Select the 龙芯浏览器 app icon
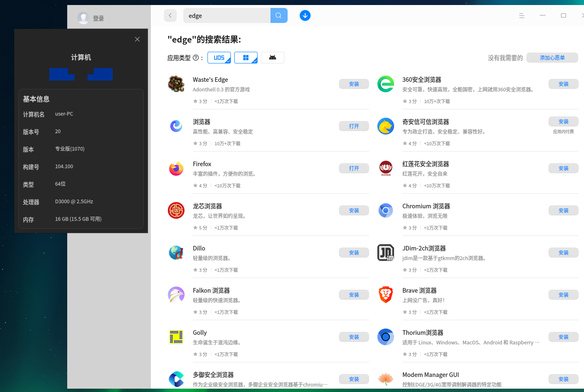Image resolution: width=584 pixels, height=392 pixels. coord(176,210)
